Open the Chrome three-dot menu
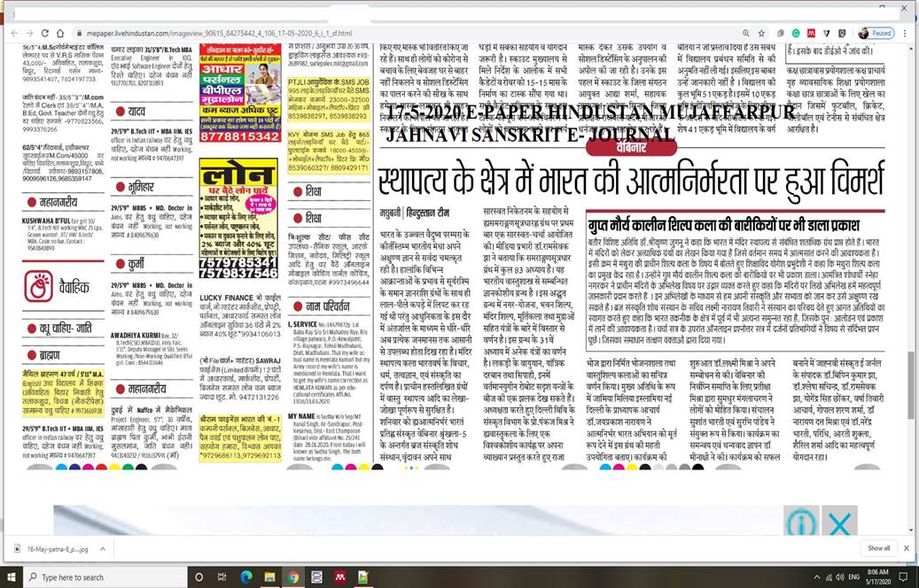919x588 pixels. (906, 34)
